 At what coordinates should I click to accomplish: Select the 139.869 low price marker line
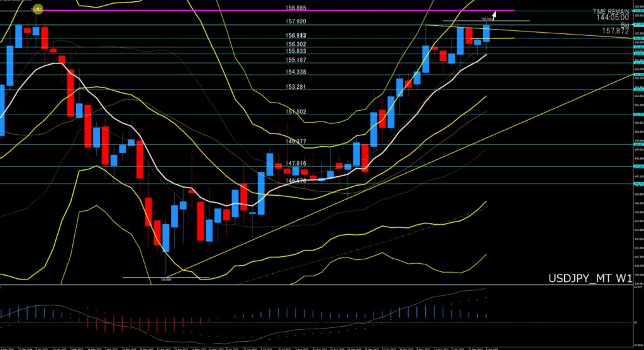[x=165, y=277]
